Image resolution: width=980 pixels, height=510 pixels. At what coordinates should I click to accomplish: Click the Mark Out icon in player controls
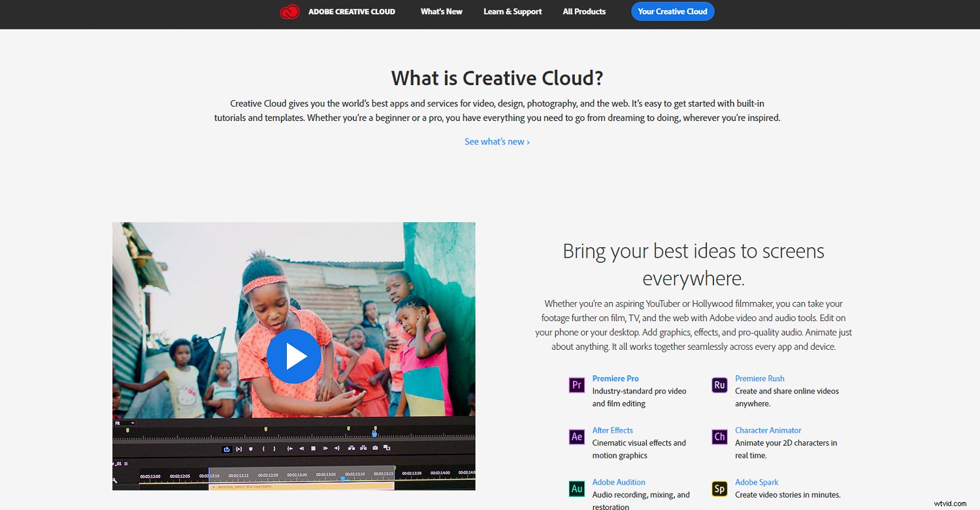(x=275, y=449)
